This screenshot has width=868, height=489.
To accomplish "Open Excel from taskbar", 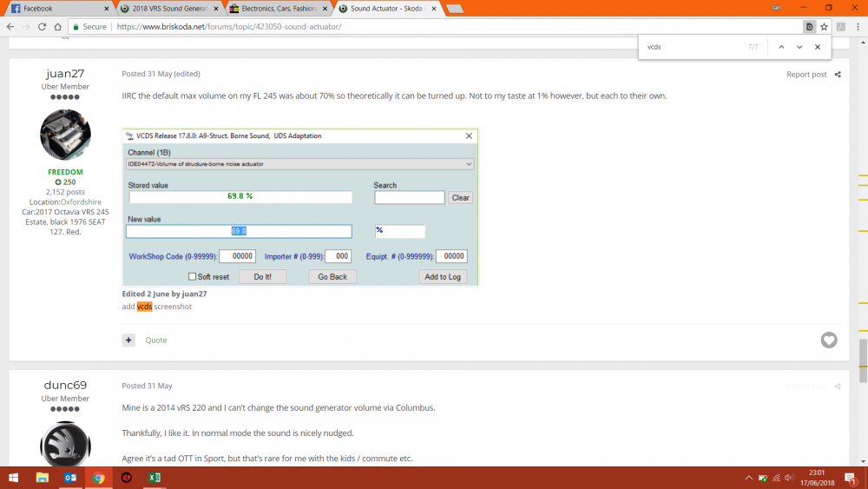I will (x=155, y=478).
